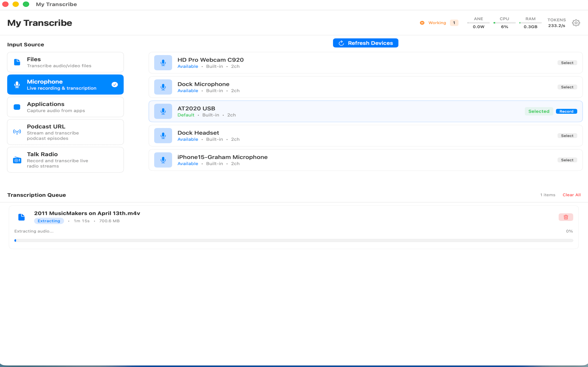Click Clear All in Transcription Queue
The image size is (588, 367).
click(571, 195)
